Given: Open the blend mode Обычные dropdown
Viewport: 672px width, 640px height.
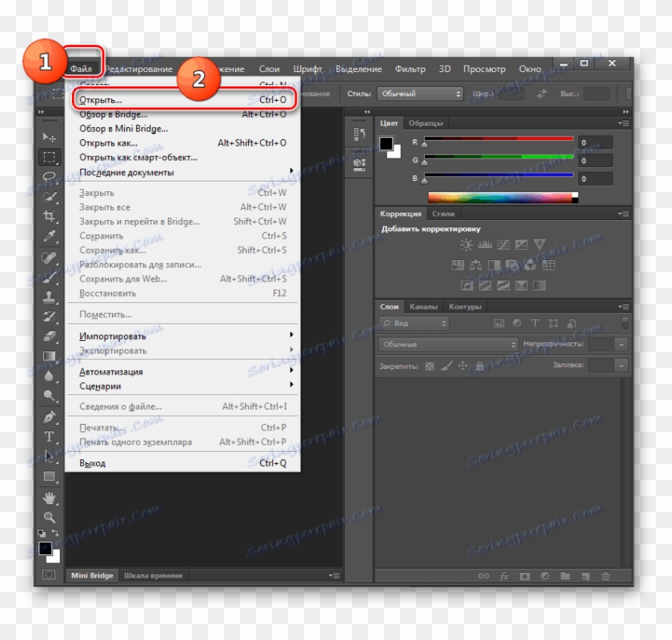Looking at the screenshot, I should point(448,344).
